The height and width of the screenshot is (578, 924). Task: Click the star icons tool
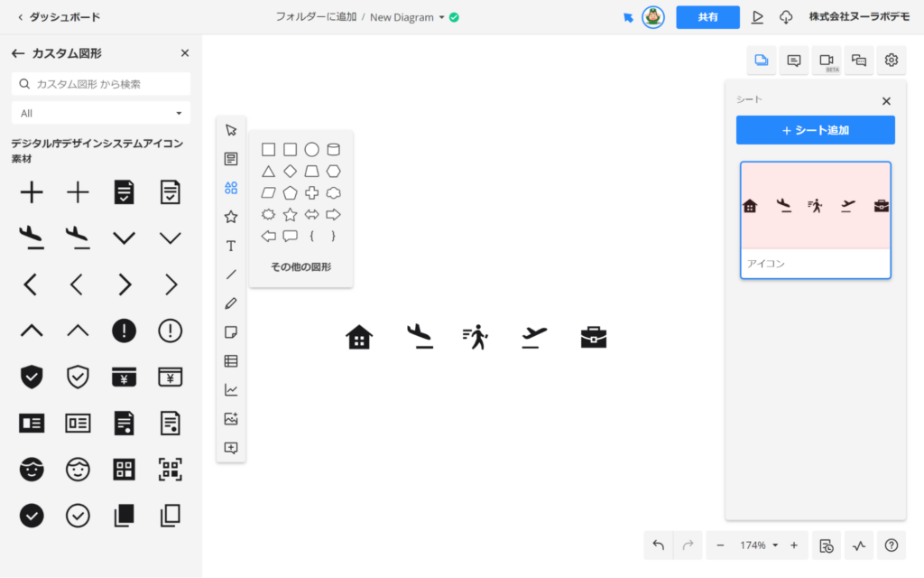(x=231, y=217)
